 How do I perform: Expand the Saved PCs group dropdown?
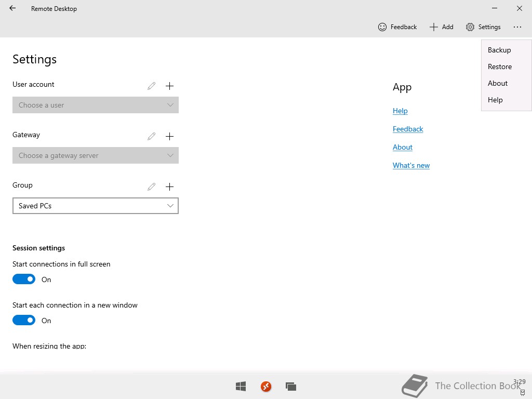point(96,206)
